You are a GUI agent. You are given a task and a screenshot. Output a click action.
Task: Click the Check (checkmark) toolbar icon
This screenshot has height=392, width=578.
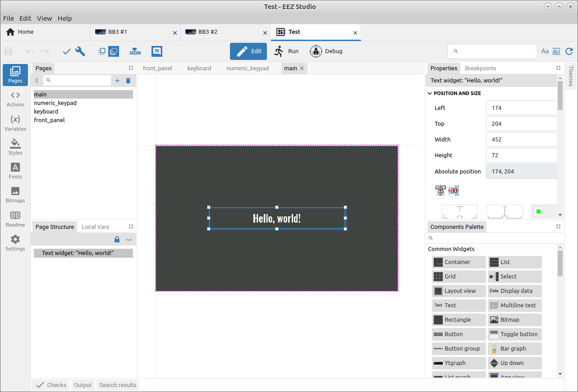[x=67, y=51]
